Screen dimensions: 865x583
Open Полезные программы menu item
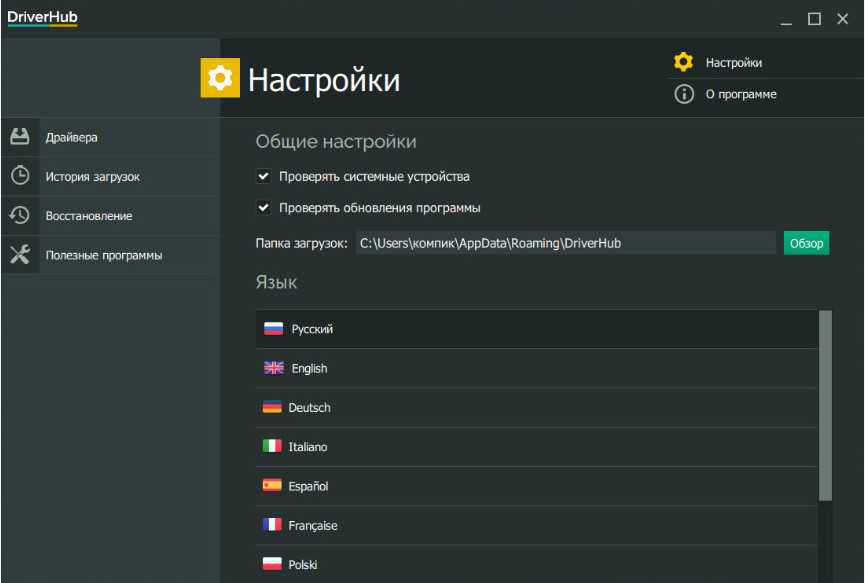(x=103, y=255)
